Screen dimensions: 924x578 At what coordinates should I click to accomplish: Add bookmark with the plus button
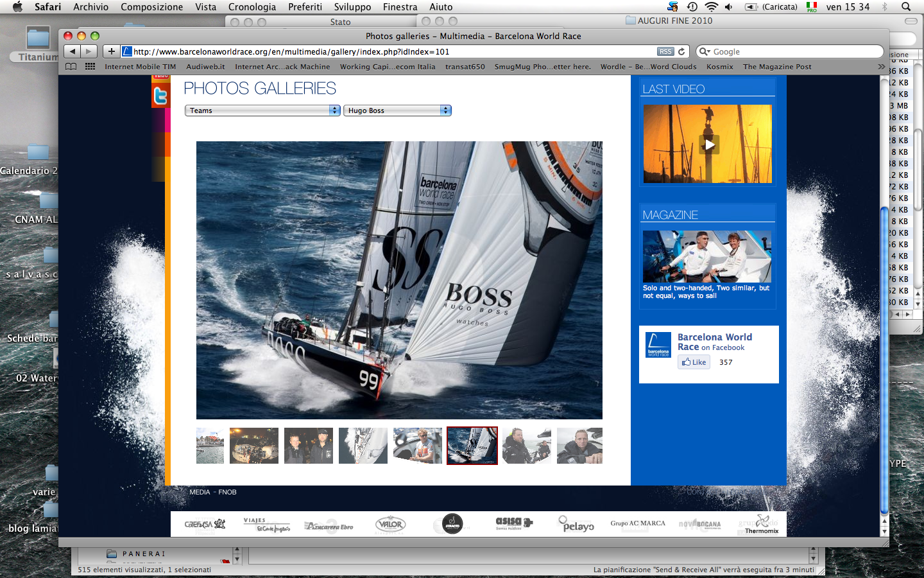tap(111, 51)
